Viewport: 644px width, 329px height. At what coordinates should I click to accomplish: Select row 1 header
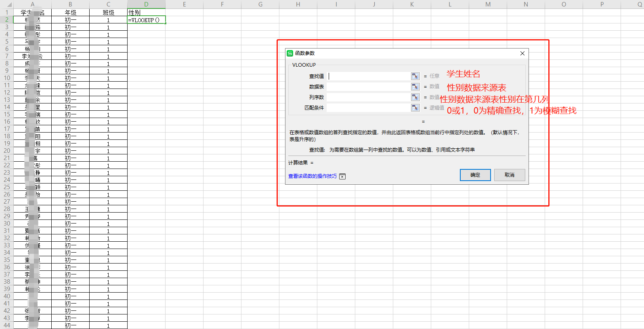click(x=6, y=13)
